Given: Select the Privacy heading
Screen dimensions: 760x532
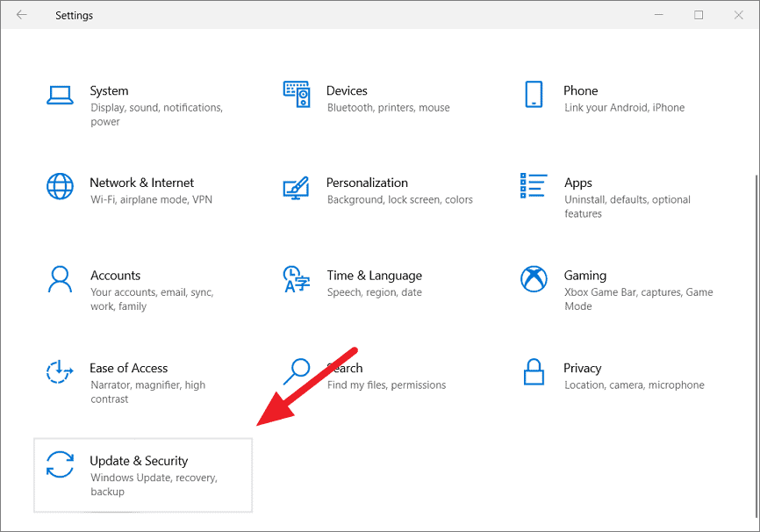Looking at the screenshot, I should click(582, 369).
